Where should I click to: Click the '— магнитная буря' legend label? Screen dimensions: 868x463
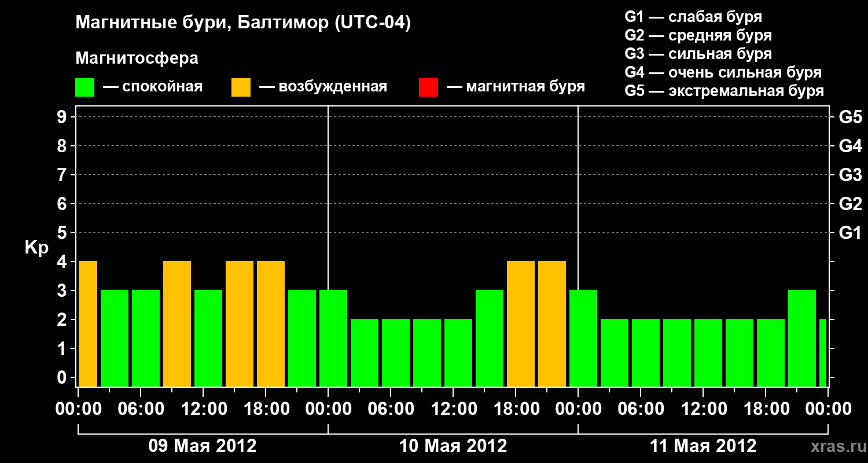click(516, 87)
